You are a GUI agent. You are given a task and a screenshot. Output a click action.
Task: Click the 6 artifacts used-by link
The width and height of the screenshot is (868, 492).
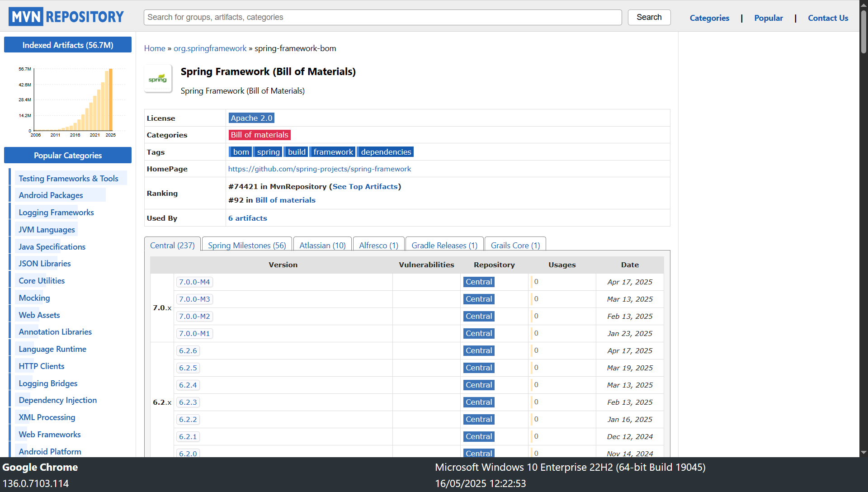tap(247, 218)
